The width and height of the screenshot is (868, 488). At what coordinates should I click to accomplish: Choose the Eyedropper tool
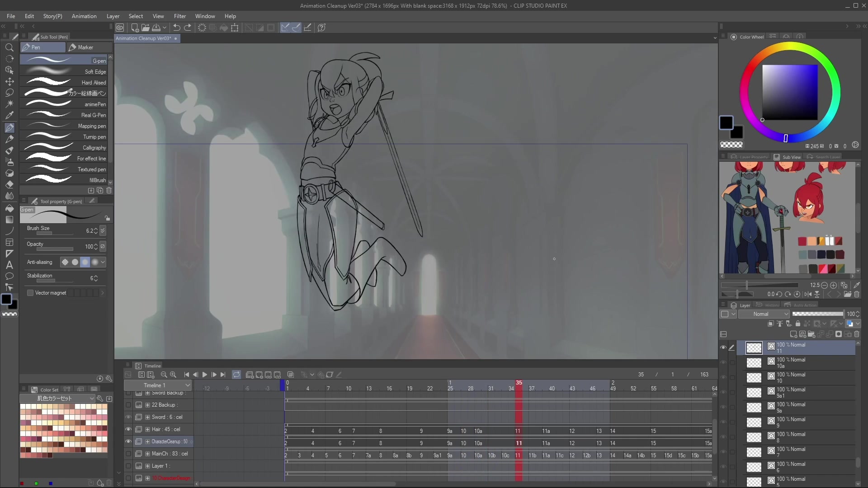9,115
